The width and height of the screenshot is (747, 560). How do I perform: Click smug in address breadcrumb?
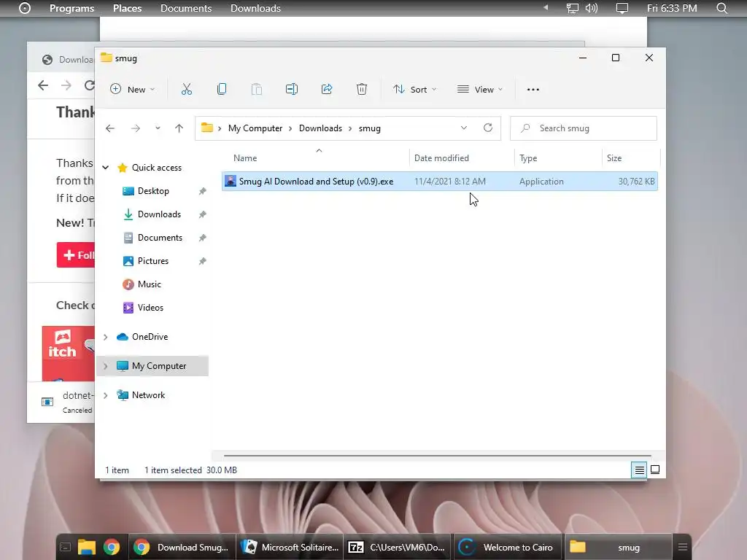point(370,128)
